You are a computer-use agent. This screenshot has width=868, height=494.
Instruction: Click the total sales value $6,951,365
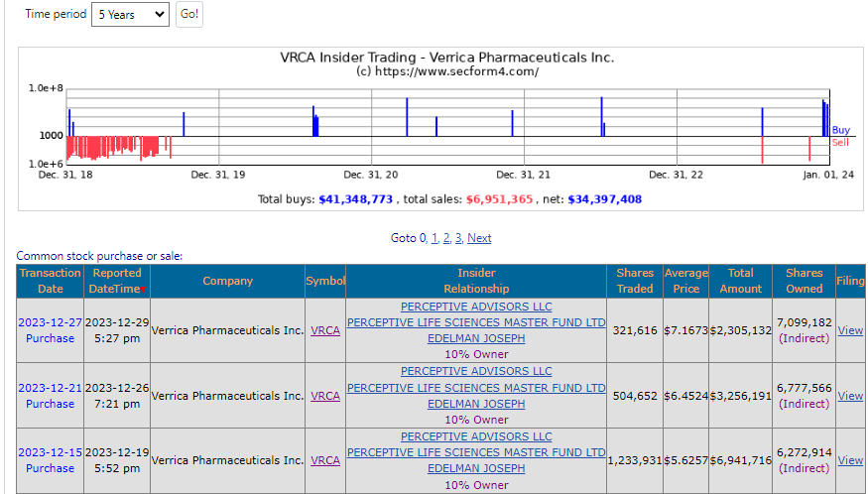click(499, 199)
